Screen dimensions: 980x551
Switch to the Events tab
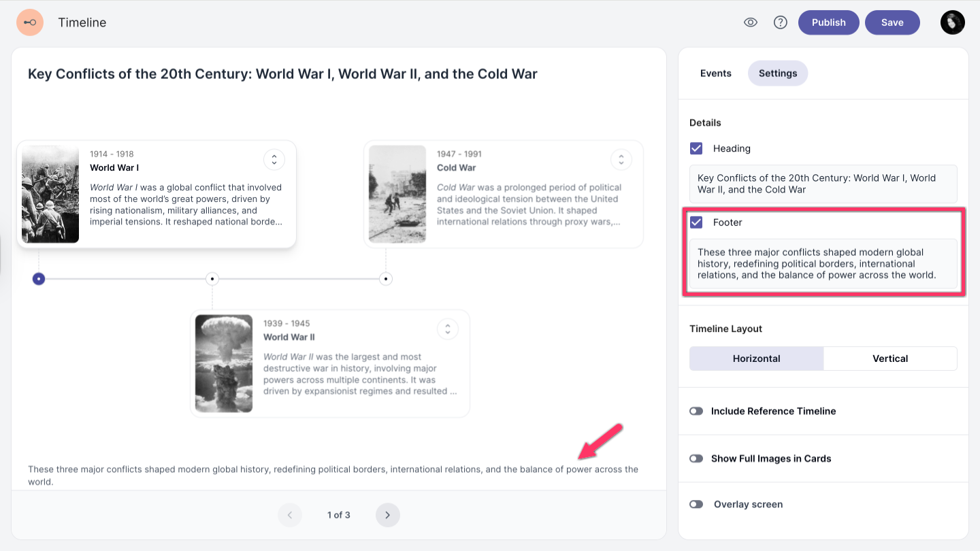pos(715,73)
